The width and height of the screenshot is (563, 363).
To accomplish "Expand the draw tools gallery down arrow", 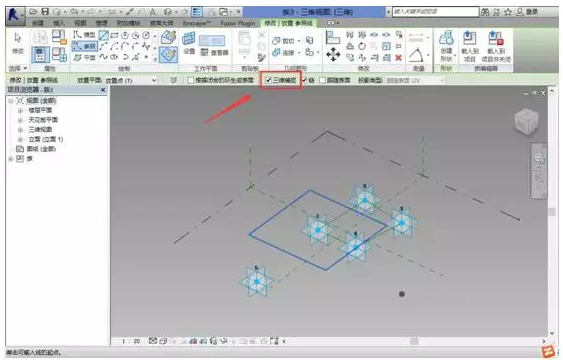I will (155, 58).
